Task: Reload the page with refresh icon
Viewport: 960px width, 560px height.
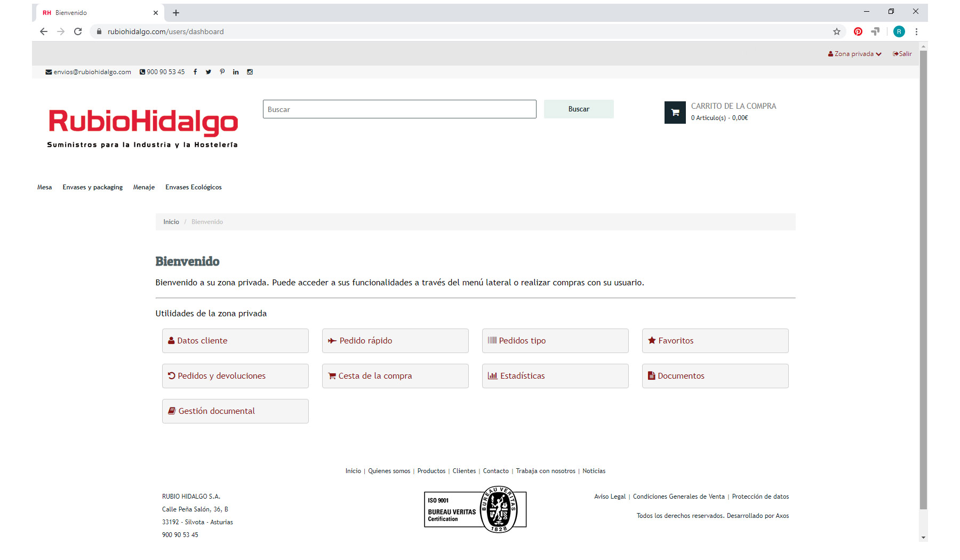Action: 78,31
